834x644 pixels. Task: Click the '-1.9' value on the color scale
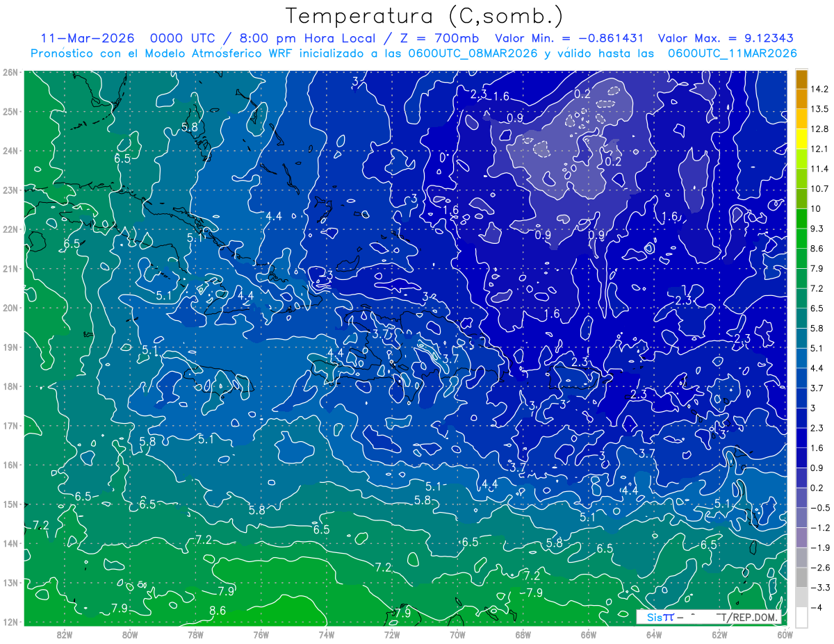click(819, 547)
